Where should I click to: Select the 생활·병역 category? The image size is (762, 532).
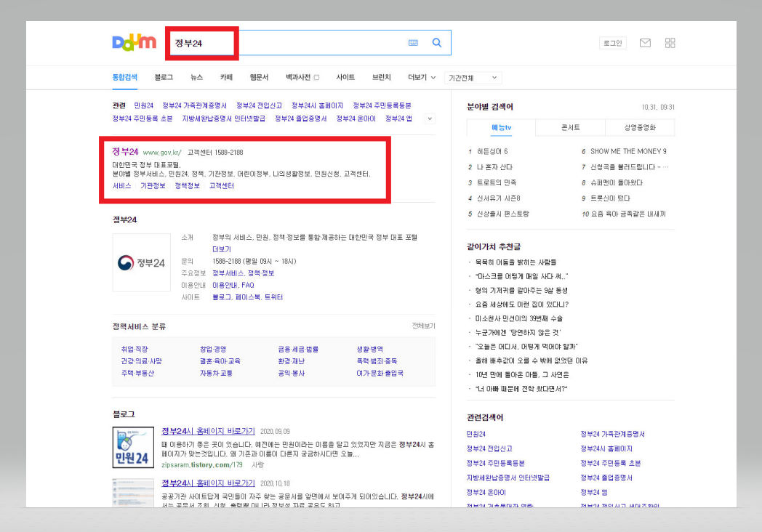(370, 349)
